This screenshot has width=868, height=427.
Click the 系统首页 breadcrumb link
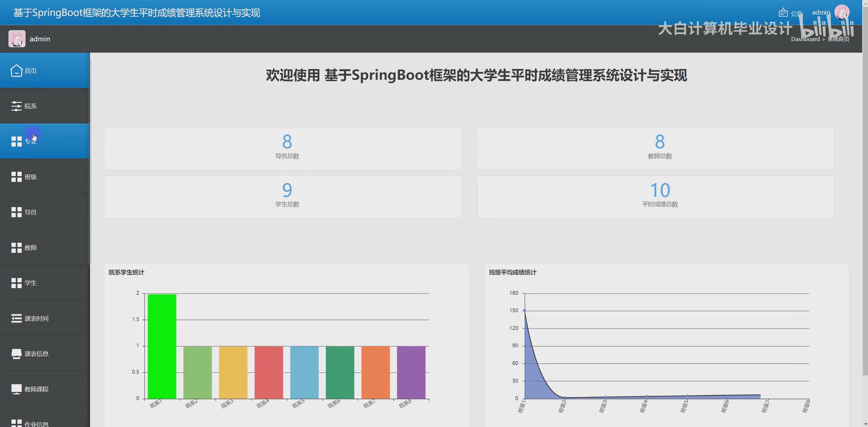(839, 39)
